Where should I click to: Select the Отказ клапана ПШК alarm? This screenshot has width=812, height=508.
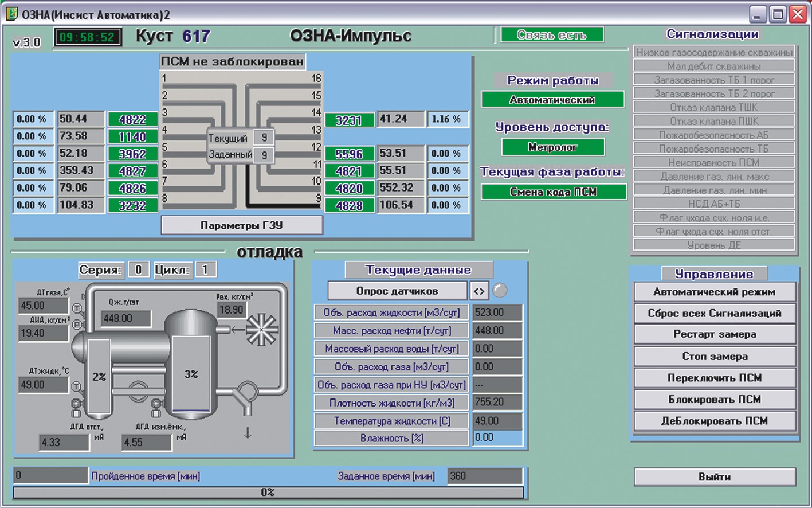tap(714, 121)
